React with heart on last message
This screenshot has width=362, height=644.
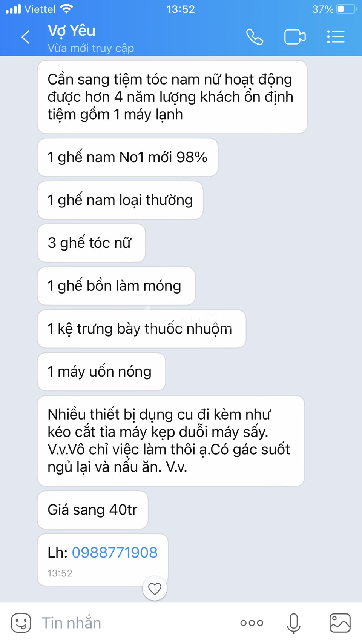click(x=155, y=589)
